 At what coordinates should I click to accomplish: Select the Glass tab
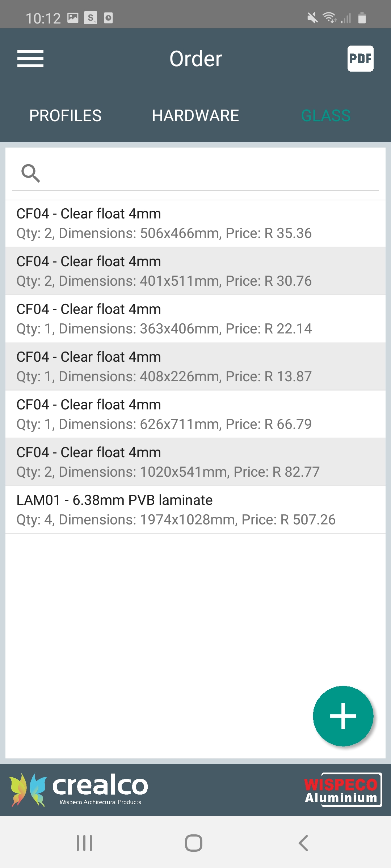326,116
